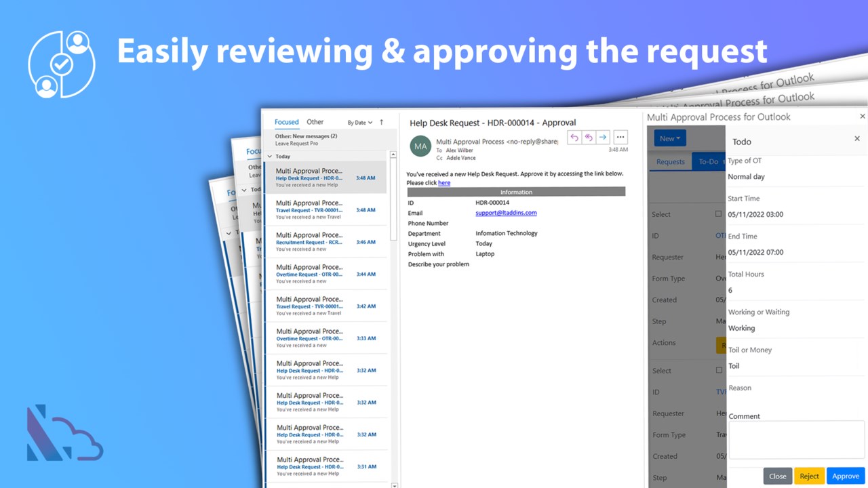Close the Todo panel with the X
The width and height of the screenshot is (868, 488).
click(857, 138)
